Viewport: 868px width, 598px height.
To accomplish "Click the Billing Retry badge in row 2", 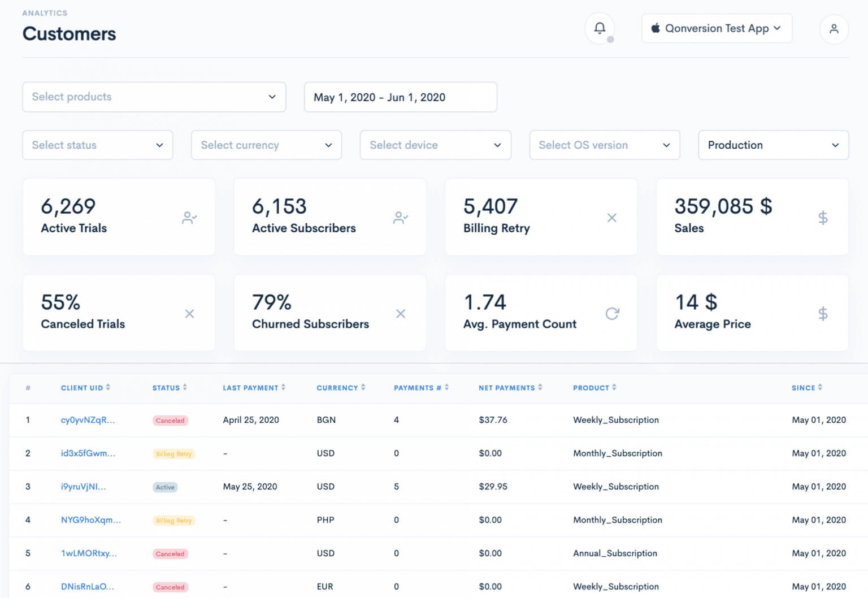I will point(173,453).
